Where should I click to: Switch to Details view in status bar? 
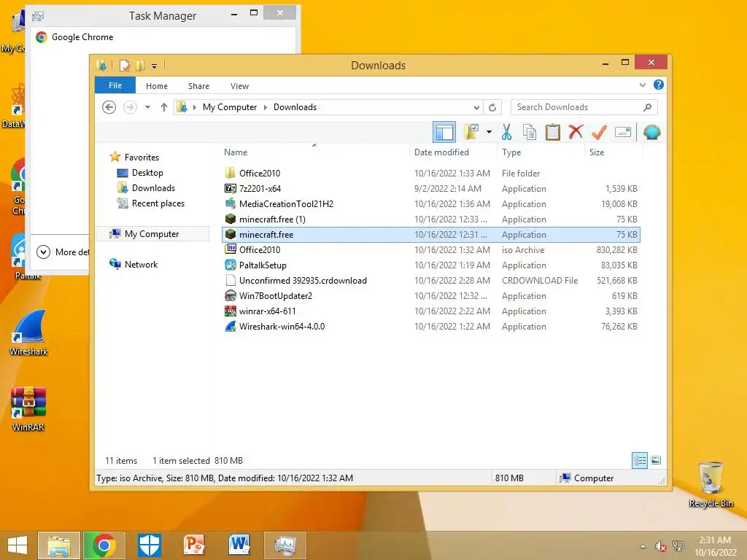(640, 460)
